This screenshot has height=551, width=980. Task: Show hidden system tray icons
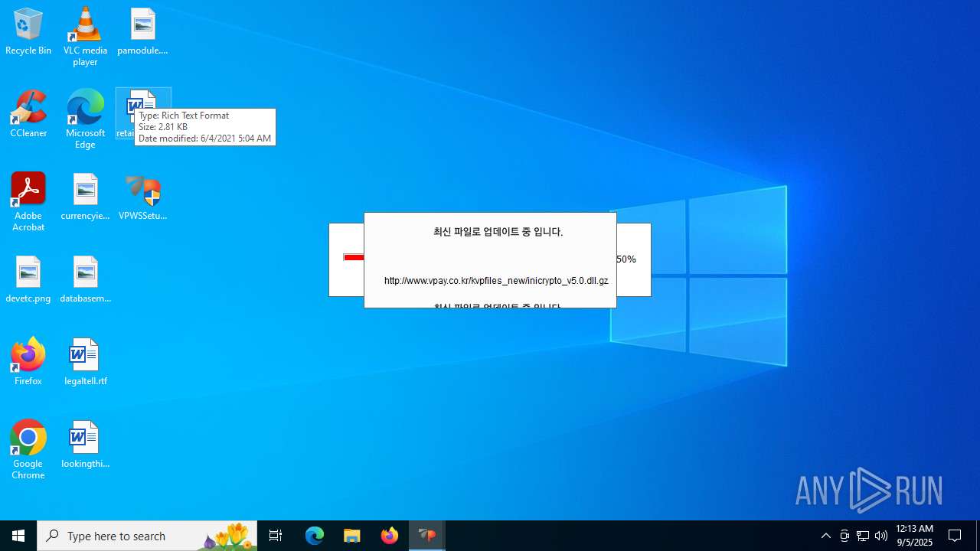(826, 536)
